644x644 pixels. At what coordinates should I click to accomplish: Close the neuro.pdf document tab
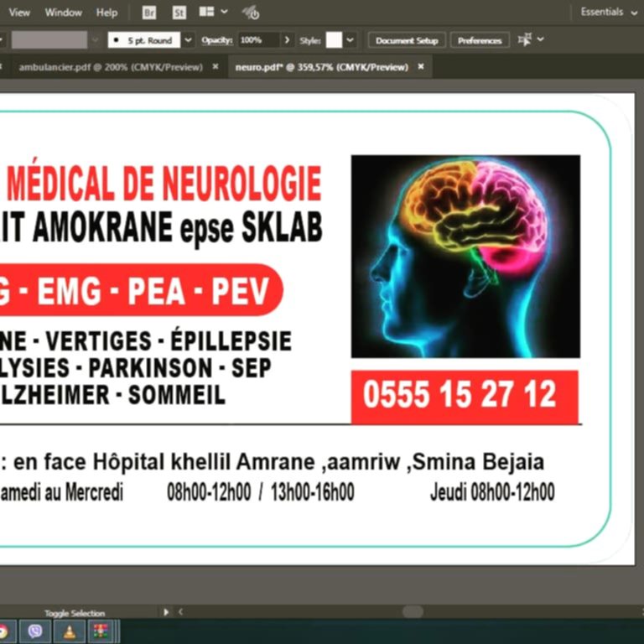coord(421,67)
